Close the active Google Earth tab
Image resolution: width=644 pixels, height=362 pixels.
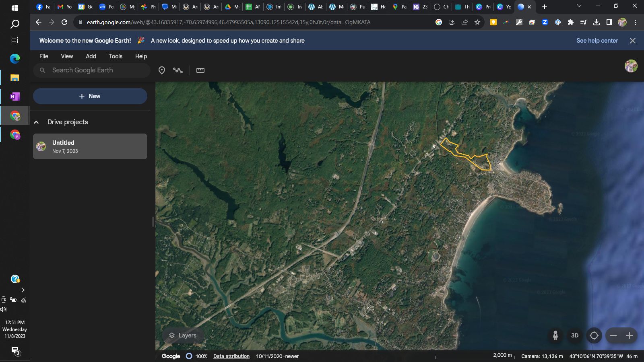[x=529, y=7]
